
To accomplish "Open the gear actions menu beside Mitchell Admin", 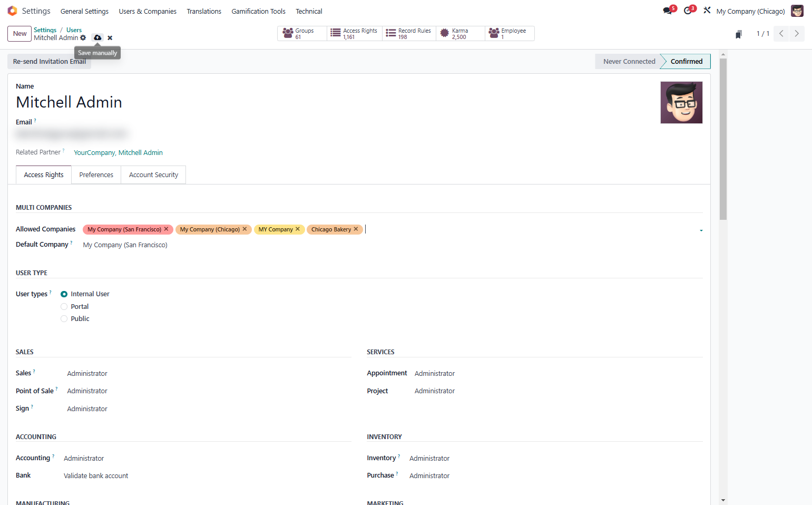I will tap(83, 38).
